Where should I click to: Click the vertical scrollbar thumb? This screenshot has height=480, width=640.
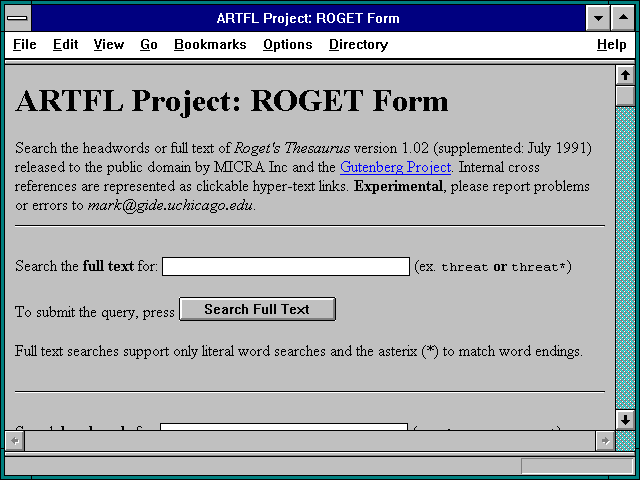(625, 95)
